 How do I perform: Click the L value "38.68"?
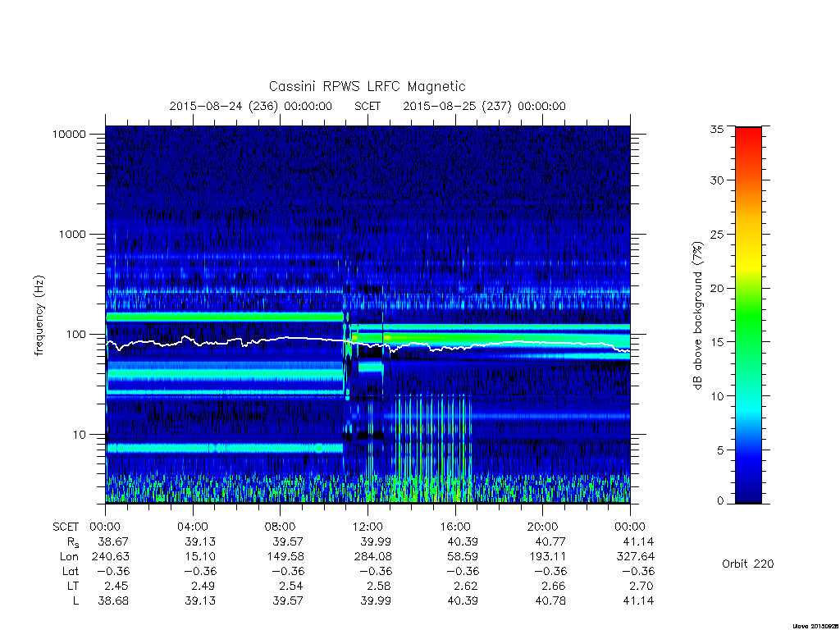click(x=113, y=601)
